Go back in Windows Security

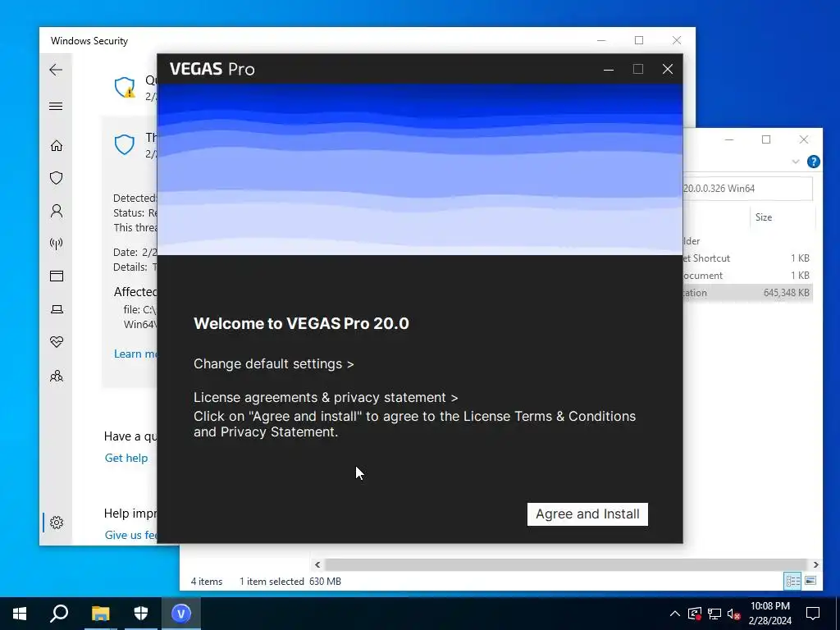56,70
